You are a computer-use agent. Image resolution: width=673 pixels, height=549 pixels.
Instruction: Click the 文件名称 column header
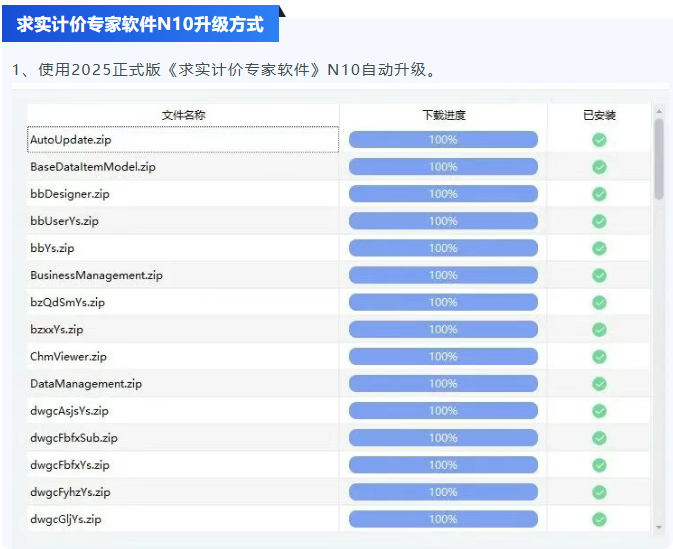[x=183, y=115]
